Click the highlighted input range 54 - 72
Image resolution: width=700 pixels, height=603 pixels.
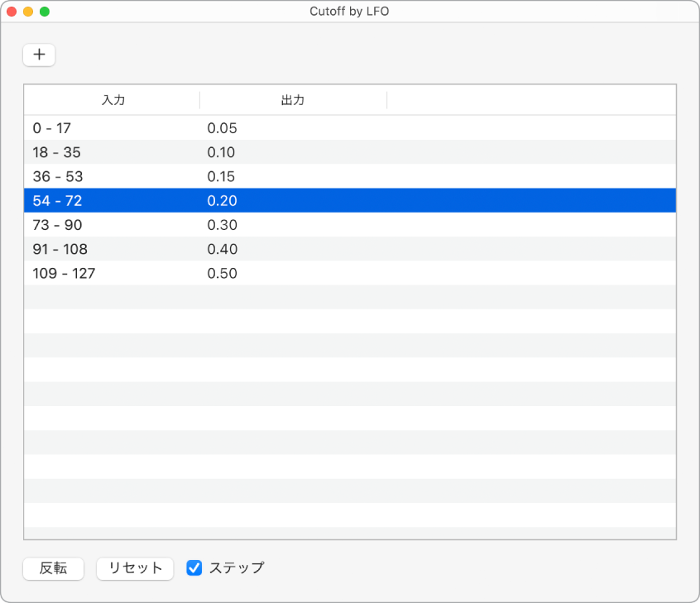pos(58,200)
